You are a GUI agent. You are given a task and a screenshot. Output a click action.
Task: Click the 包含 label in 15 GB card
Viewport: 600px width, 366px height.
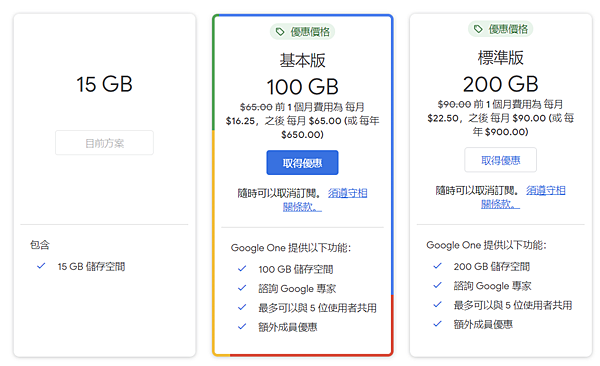point(40,245)
